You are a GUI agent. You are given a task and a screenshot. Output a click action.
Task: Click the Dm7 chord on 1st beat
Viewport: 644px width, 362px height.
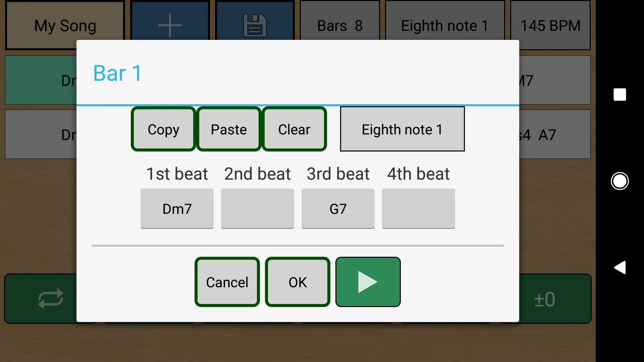point(177,208)
